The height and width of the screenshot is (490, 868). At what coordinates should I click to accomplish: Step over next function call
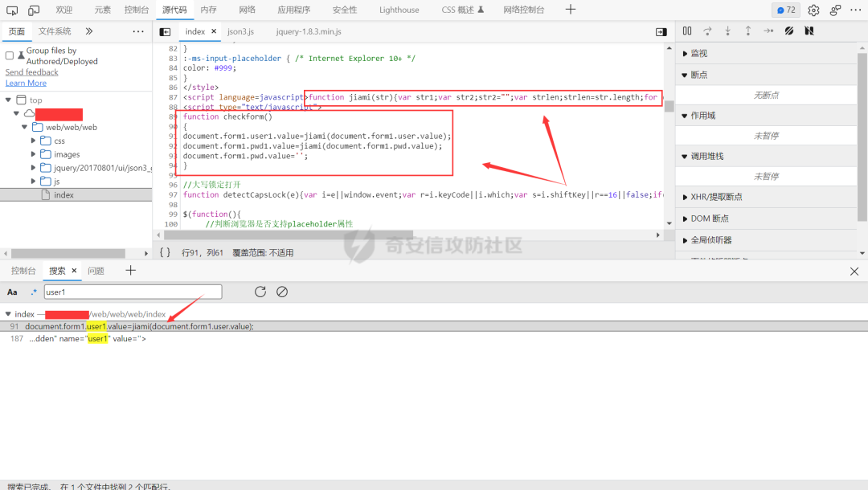click(707, 31)
